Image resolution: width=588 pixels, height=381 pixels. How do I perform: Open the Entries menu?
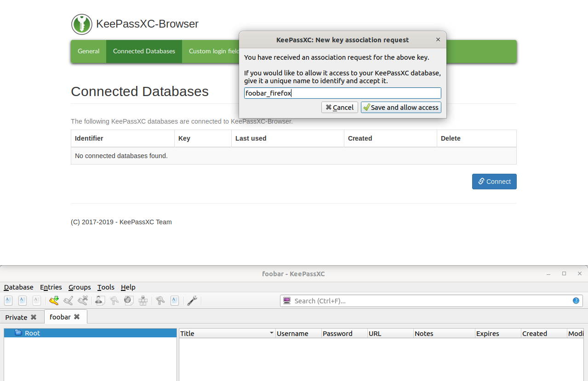pos(51,287)
